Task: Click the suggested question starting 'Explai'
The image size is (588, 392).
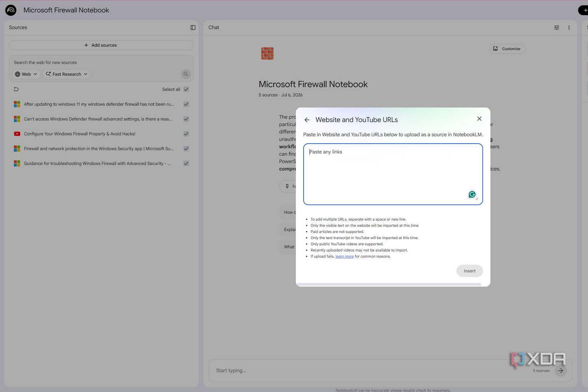Action: (x=288, y=229)
